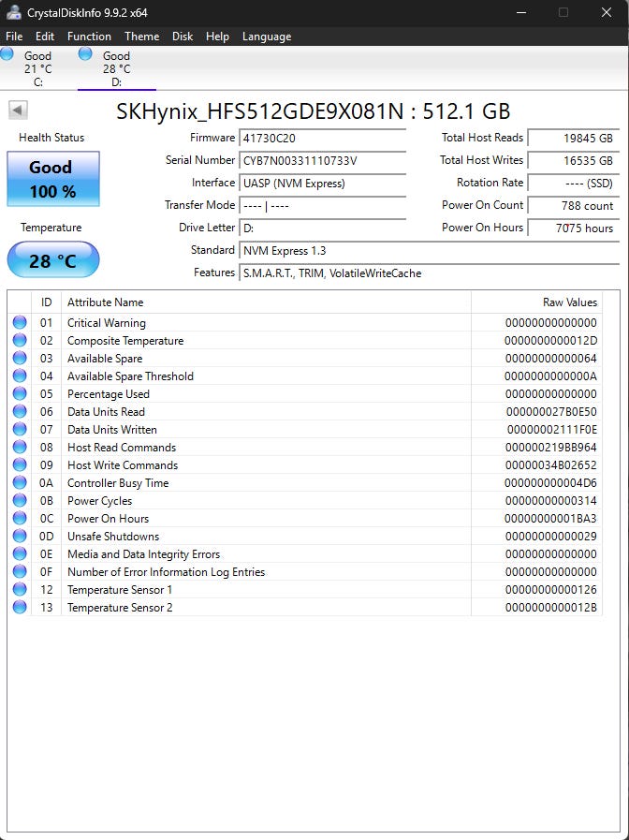Screen dimensions: 629x840
Task: Click the Good 100 % health status button
Action: (53, 179)
